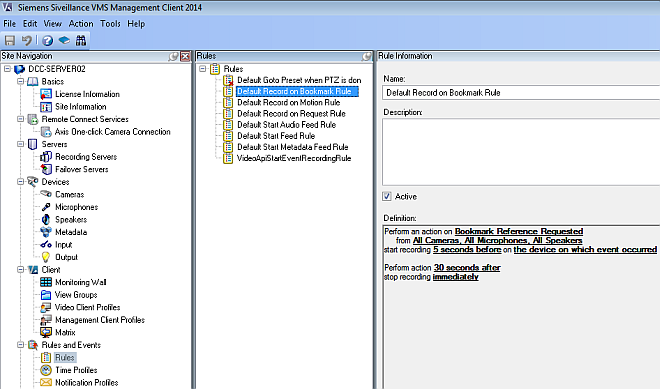
Task: Click into the Description text box
Action: coord(521,152)
